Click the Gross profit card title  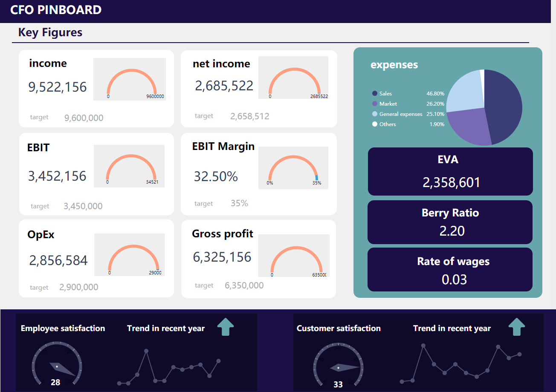coord(223,233)
